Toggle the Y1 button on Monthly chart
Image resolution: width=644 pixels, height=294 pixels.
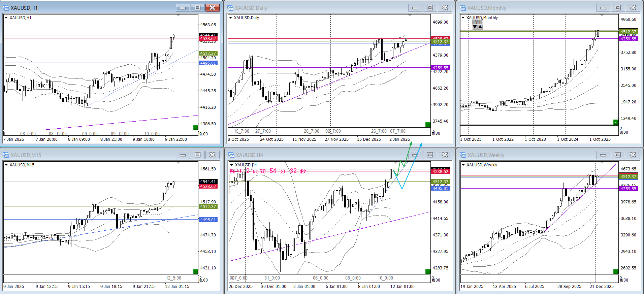click(x=477, y=22)
